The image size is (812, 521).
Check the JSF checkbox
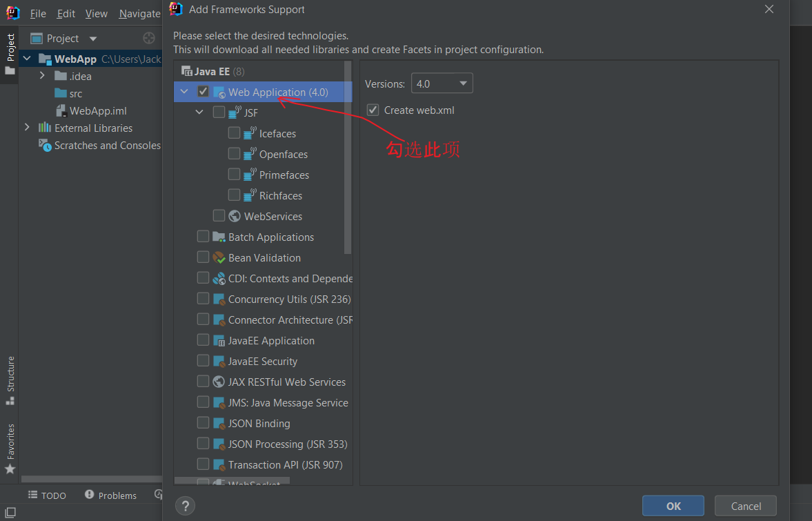tap(219, 112)
